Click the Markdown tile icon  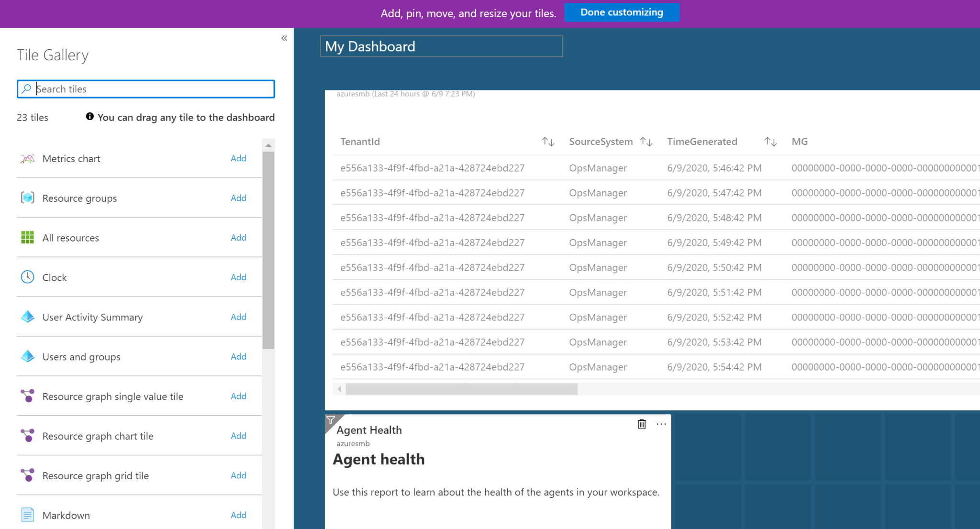point(27,515)
